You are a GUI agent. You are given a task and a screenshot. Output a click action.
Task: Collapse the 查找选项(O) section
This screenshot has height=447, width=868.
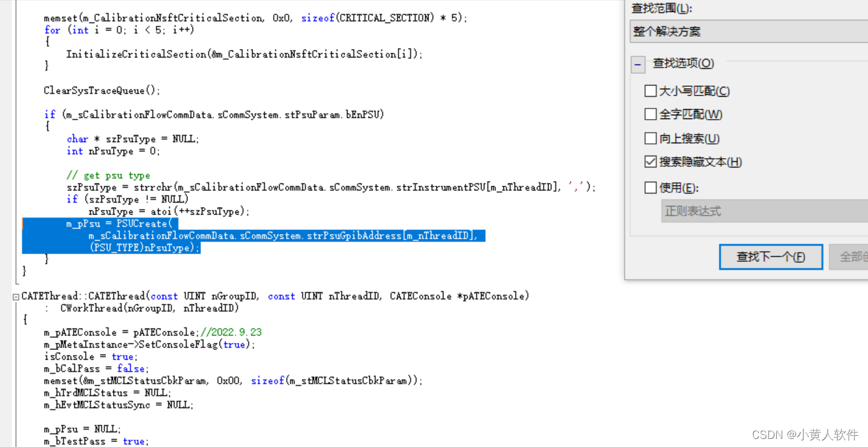(637, 64)
